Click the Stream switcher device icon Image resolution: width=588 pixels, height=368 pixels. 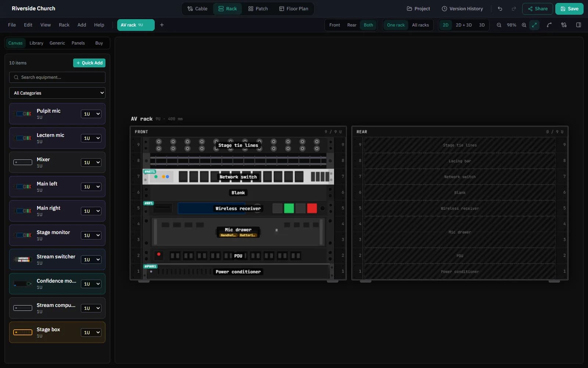23,259
